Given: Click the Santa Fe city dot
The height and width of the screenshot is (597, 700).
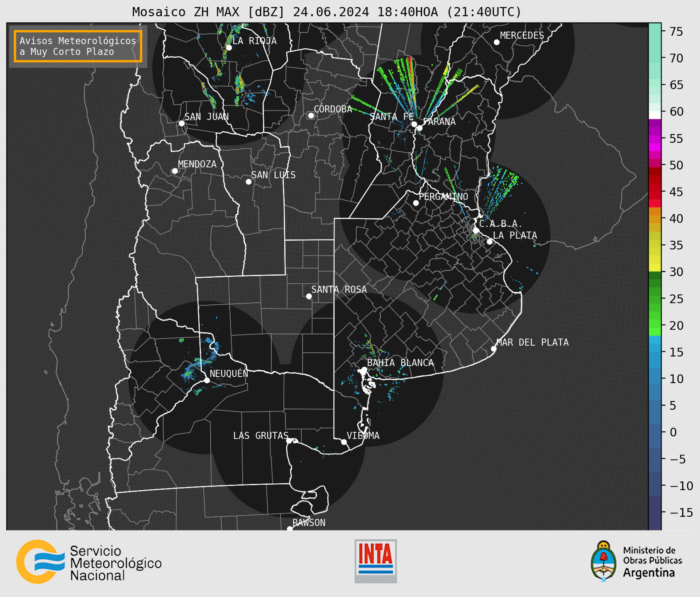Looking at the screenshot, I should [414, 124].
